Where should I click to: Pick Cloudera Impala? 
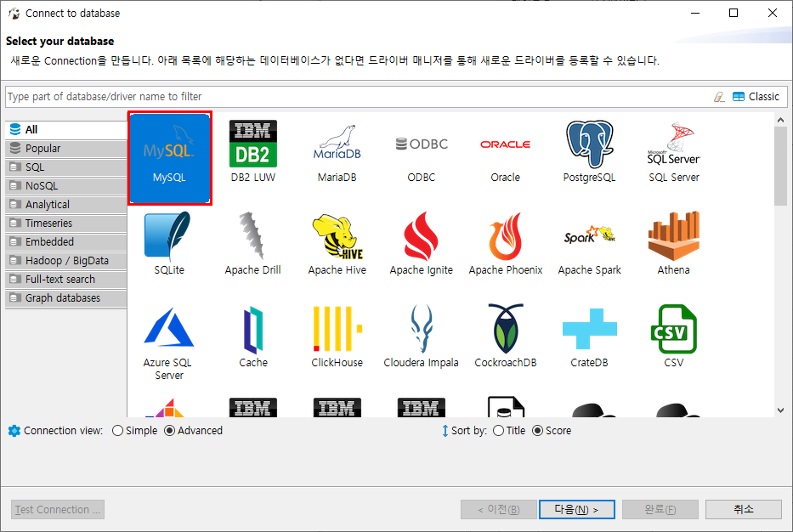click(422, 336)
